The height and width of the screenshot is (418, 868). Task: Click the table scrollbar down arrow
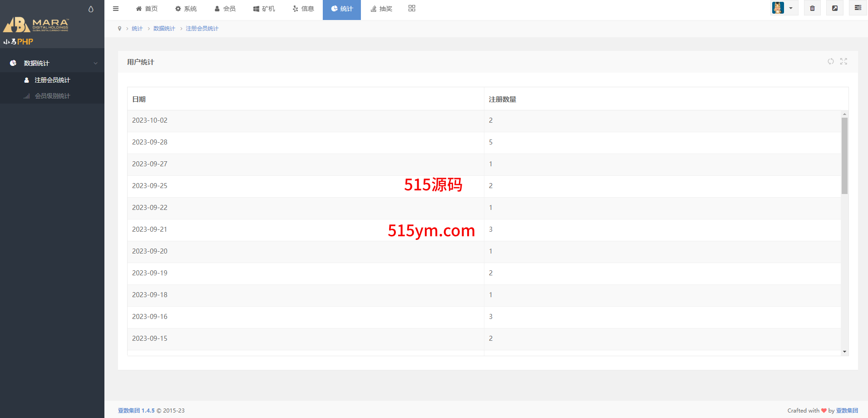(x=844, y=352)
